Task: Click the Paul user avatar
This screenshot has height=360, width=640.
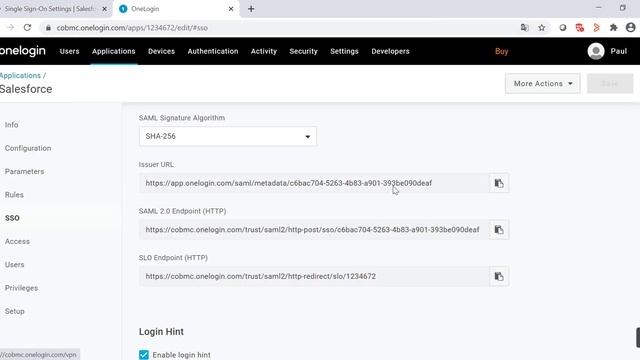Action: pyautogui.click(x=596, y=51)
